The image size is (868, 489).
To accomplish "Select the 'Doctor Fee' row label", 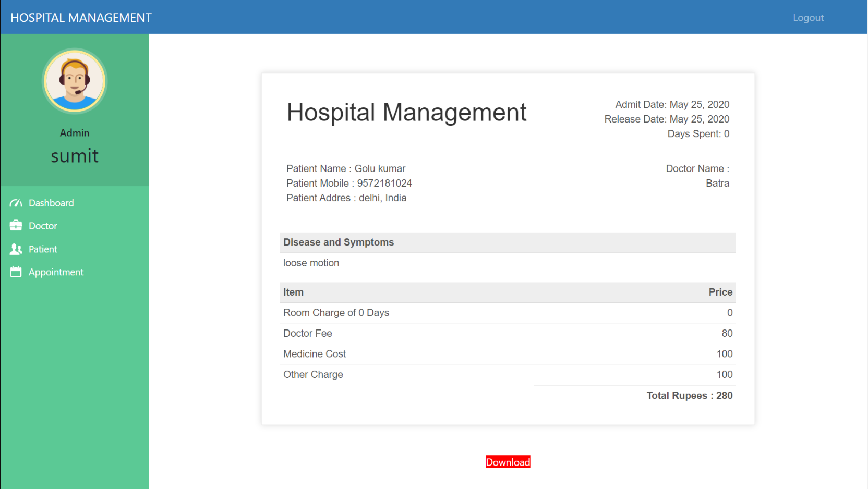I will click(x=307, y=333).
